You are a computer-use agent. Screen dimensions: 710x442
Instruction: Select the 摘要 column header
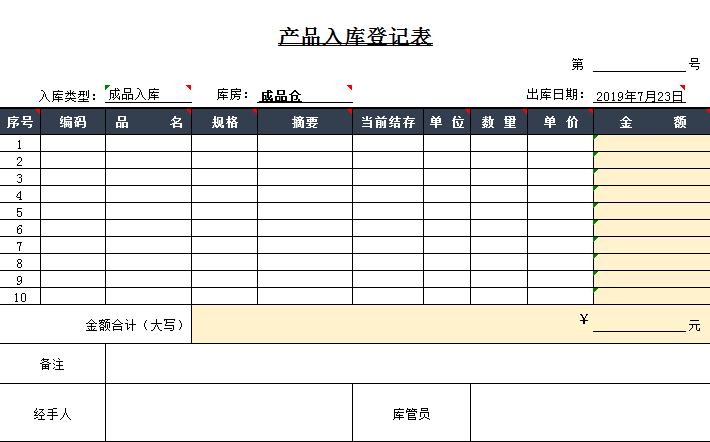coord(304,122)
